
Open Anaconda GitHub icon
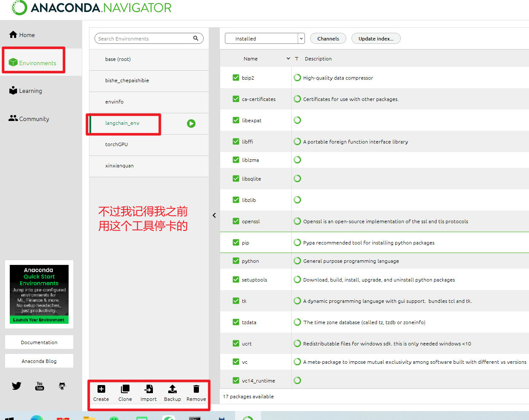tap(62, 386)
